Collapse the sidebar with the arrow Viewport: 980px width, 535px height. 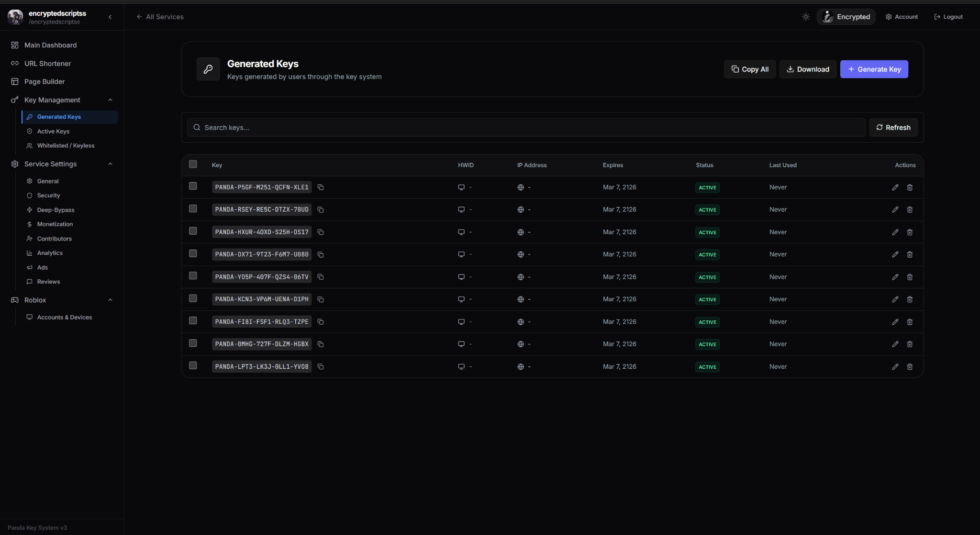[110, 17]
